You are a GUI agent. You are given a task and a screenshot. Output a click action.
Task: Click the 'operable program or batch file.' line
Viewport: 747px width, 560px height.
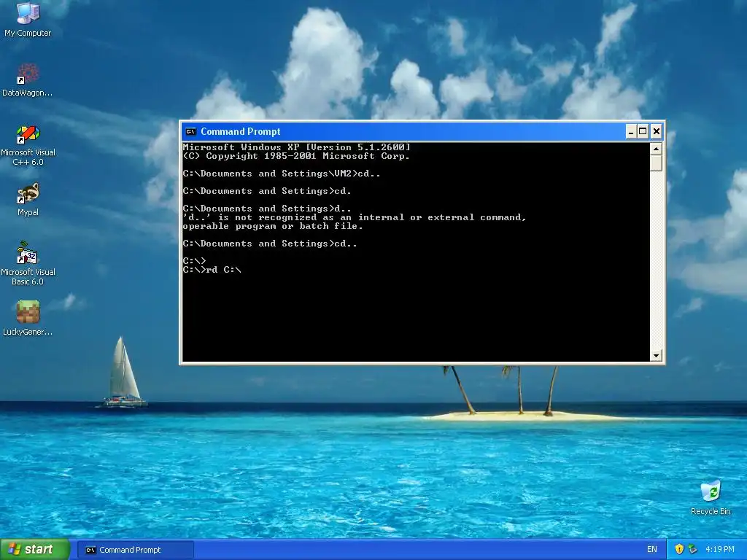click(x=273, y=226)
